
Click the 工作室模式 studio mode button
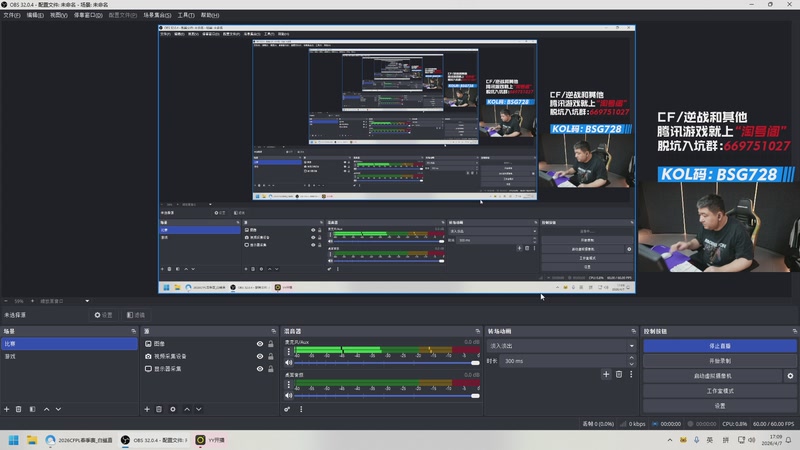pyautogui.click(x=719, y=391)
